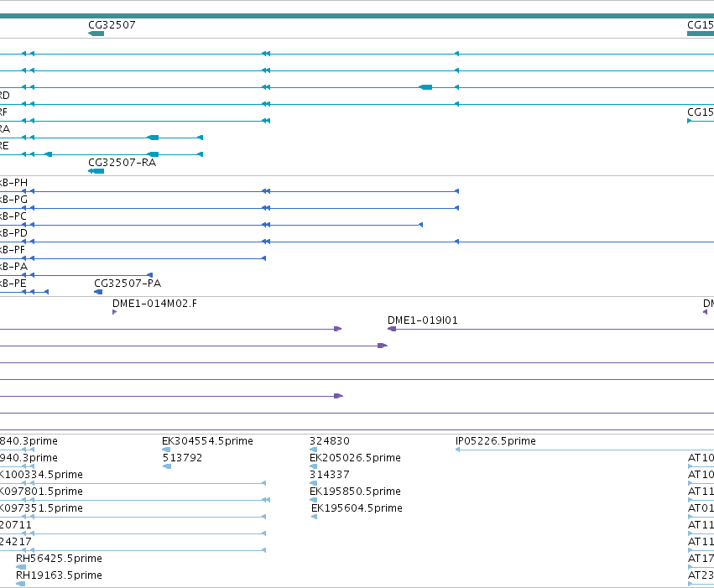Click the CG32507 gene label
The height and width of the screenshot is (588, 714).
pyautogui.click(x=112, y=24)
